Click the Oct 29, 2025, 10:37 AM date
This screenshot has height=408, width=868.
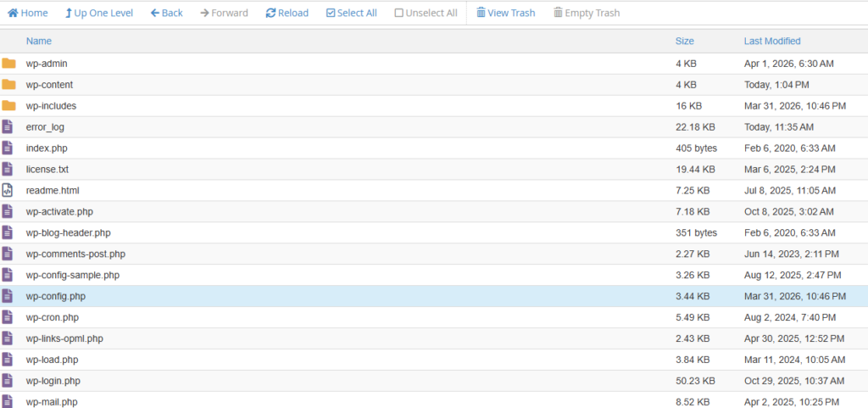point(794,381)
